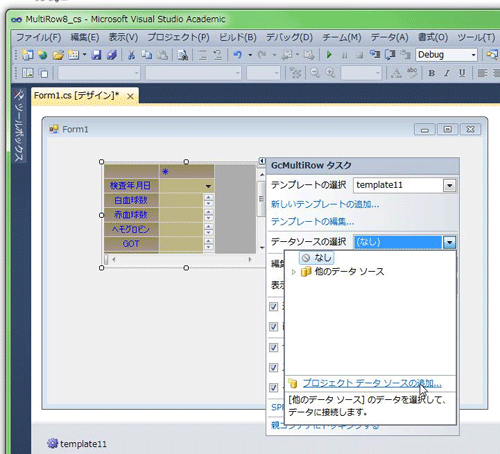Open the 編集(E) menu
Image resolution: width=500 pixels, height=454 pixels.
pos(85,37)
